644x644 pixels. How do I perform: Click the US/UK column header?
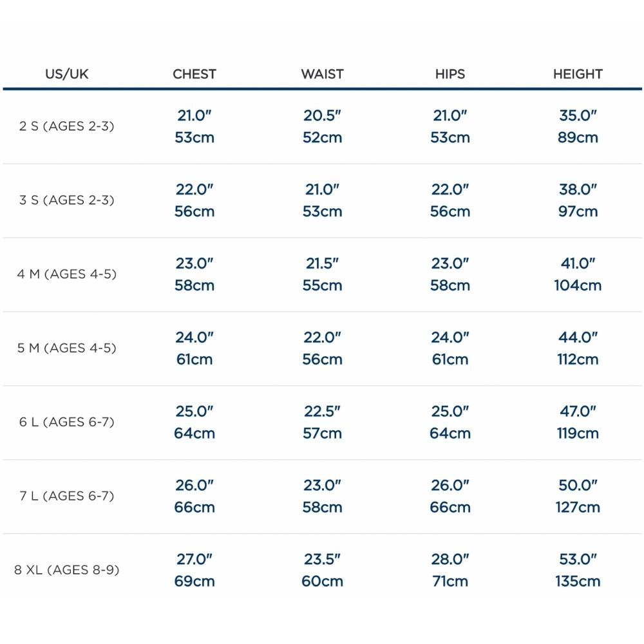[x=67, y=74]
